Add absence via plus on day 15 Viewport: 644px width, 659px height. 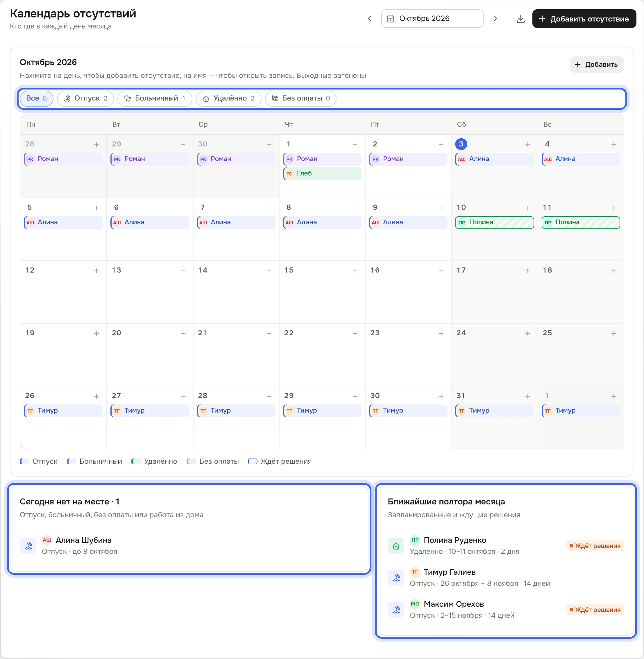pyautogui.click(x=355, y=271)
